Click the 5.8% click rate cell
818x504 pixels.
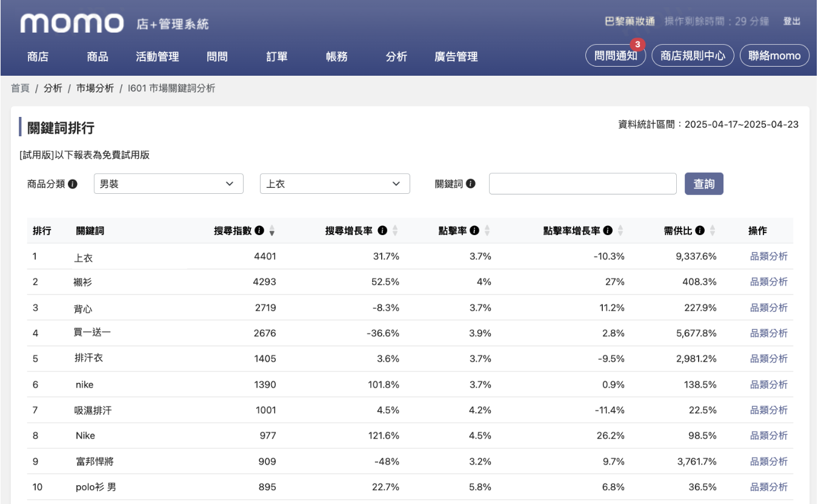tap(480, 487)
